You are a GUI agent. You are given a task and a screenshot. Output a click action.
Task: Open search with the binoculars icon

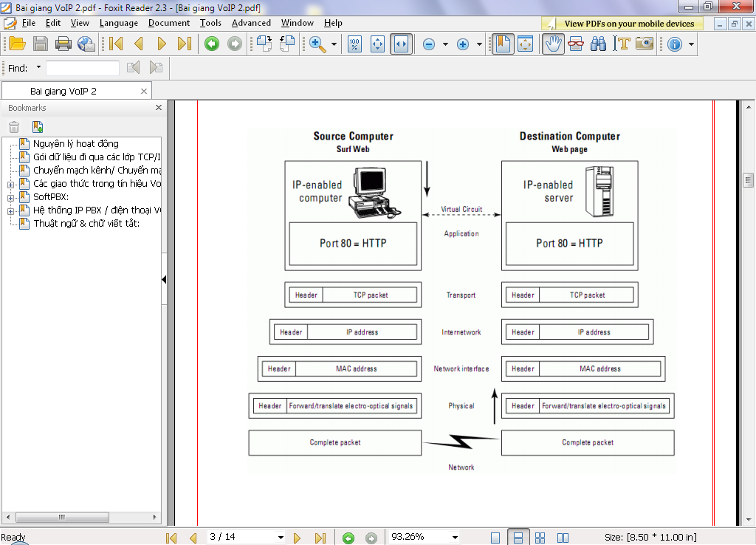point(599,44)
